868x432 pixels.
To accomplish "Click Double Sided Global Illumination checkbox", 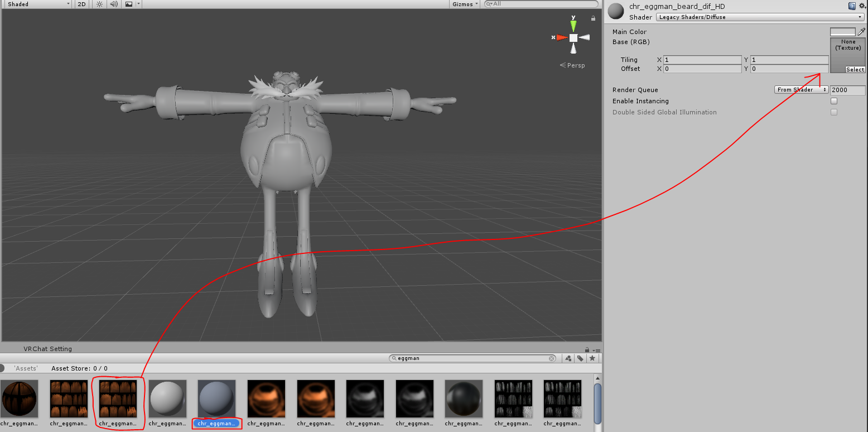I will (x=834, y=112).
